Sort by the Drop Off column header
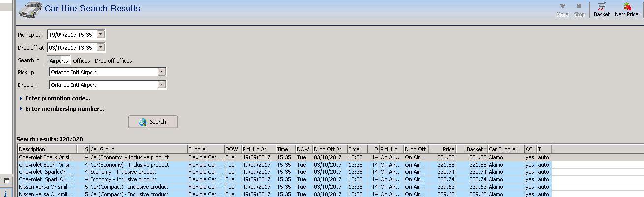This screenshot has width=644, height=197. (x=416, y=149)
